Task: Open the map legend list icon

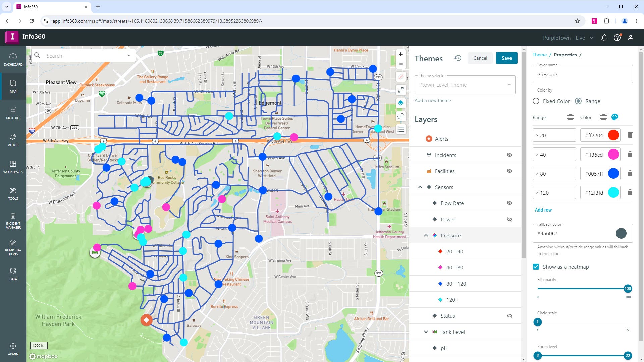Action: (x=400, y=129)
